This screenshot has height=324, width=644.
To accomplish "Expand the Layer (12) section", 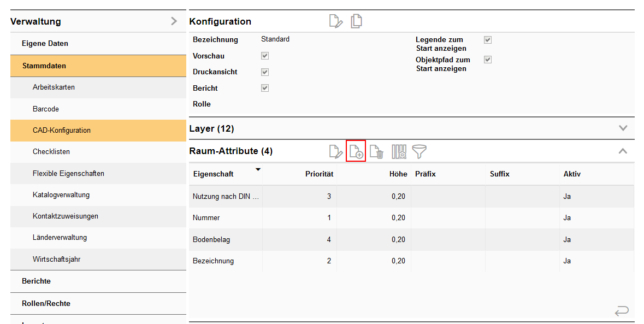I will [623, 128].
